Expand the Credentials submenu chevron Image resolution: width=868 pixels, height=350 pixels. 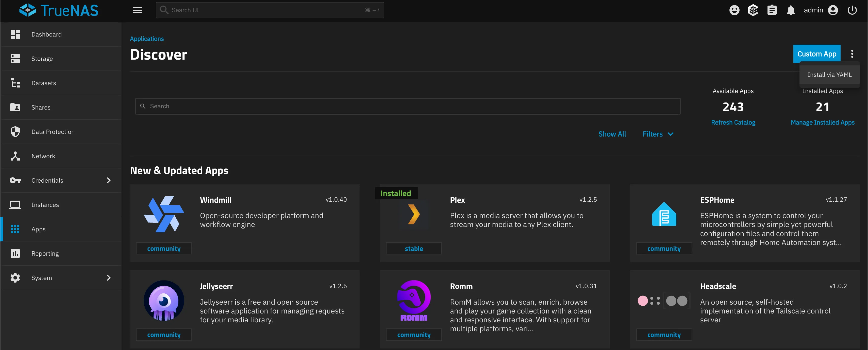(x=109, y=180)
